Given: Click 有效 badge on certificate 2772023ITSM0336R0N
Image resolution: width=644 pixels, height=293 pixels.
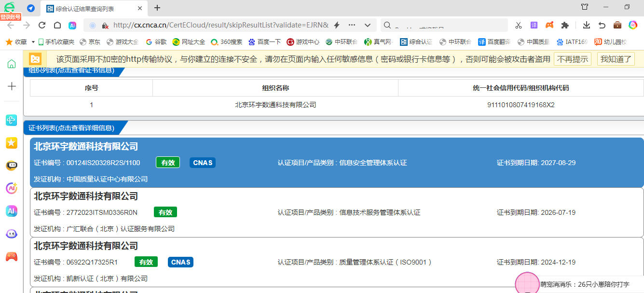Looking at the screenshot, I should coord(165,212).
